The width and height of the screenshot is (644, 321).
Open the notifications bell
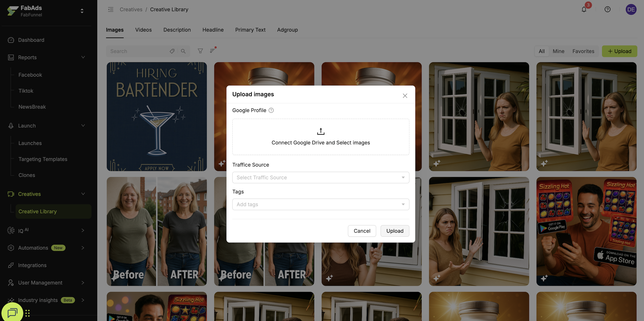[x=584, y=10]
